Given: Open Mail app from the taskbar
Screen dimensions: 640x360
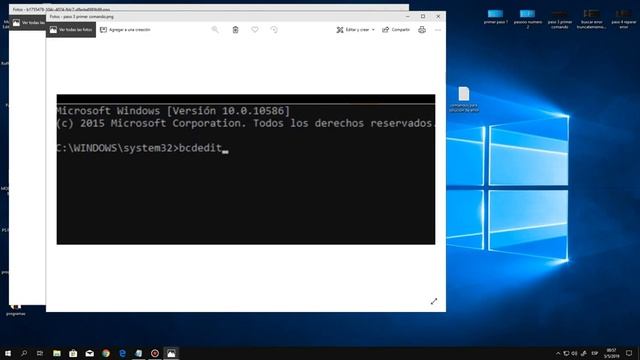Looking at the screenshot, I should tap(89, 353).
